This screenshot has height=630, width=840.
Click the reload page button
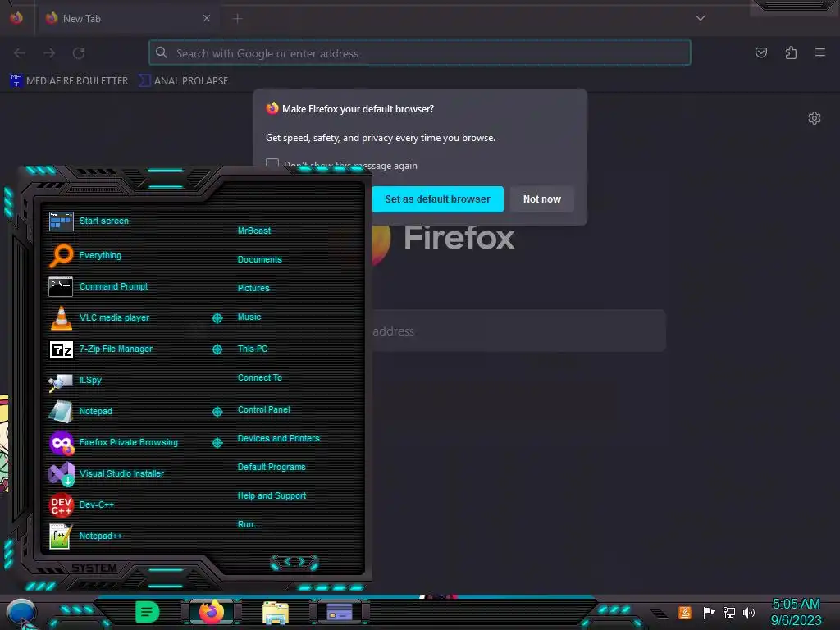(79, 53)
